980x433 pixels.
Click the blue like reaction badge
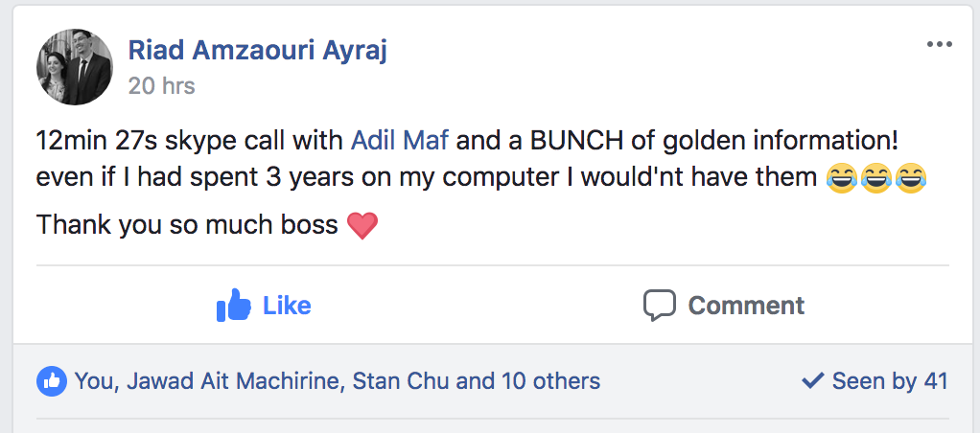pos(52,381)
